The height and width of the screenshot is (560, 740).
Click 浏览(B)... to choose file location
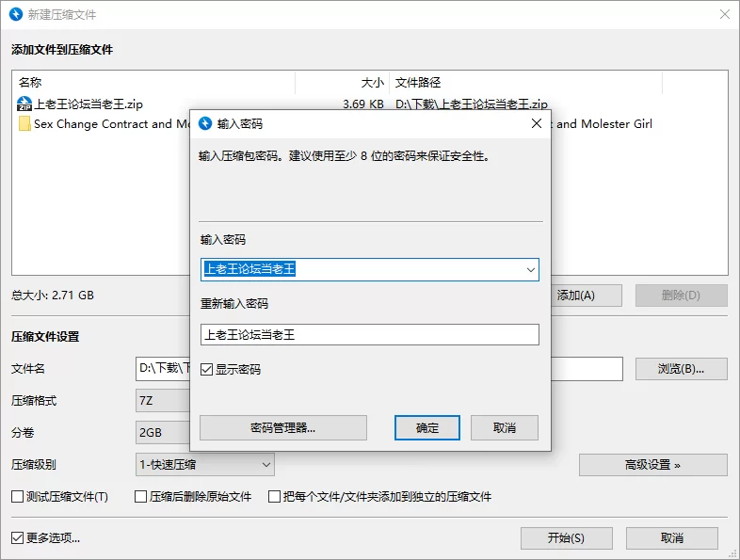click(681, 368)
